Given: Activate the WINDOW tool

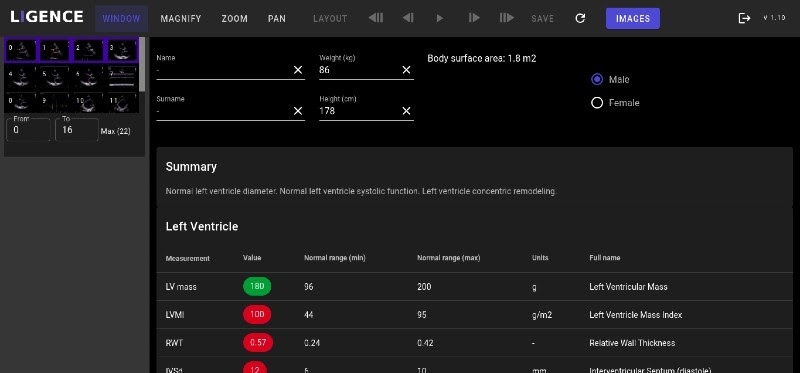Looking at the screenshot, I should (x=121, y=19).
